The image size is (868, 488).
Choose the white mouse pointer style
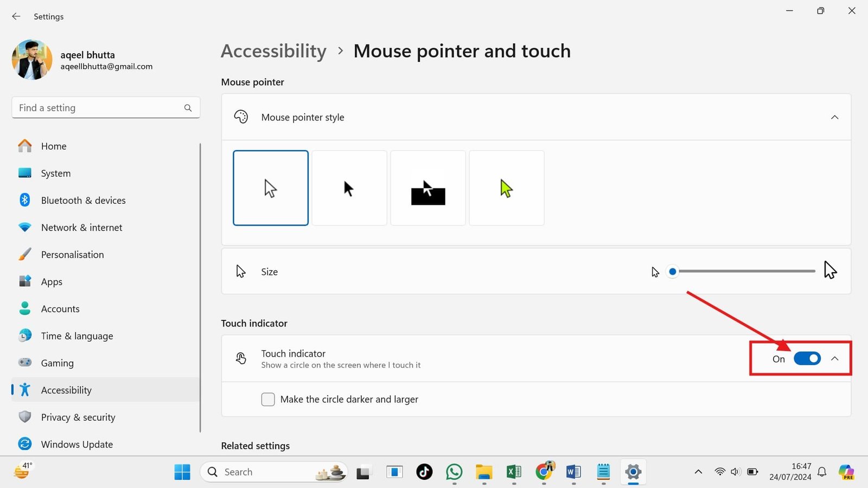pos(270,188)
